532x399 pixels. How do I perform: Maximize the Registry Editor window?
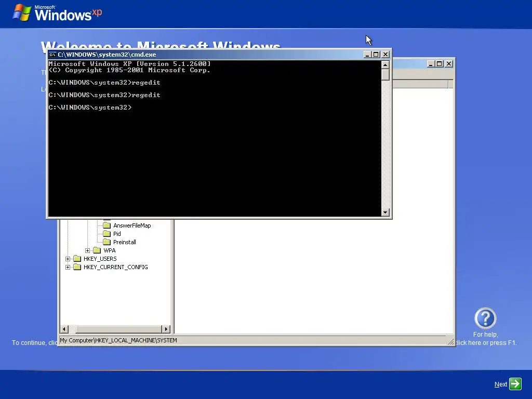pyautogui.click(x=440, y=64)
